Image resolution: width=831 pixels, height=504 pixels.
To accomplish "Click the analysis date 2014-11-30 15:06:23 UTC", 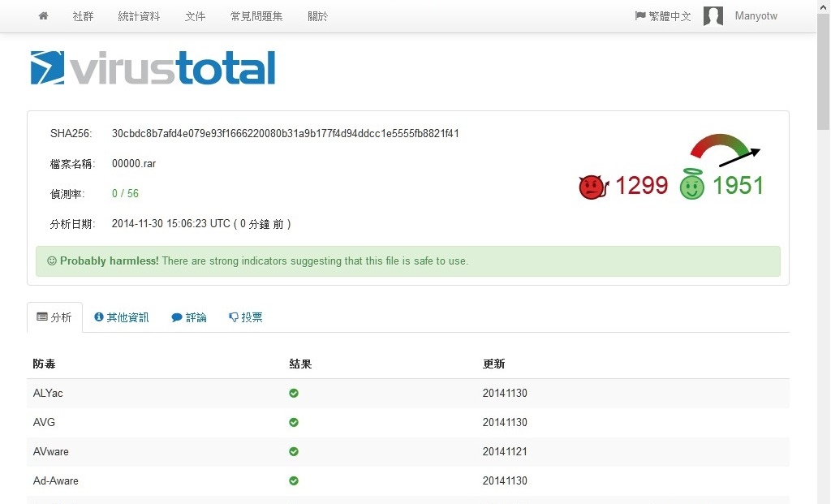I will [170, 224].
